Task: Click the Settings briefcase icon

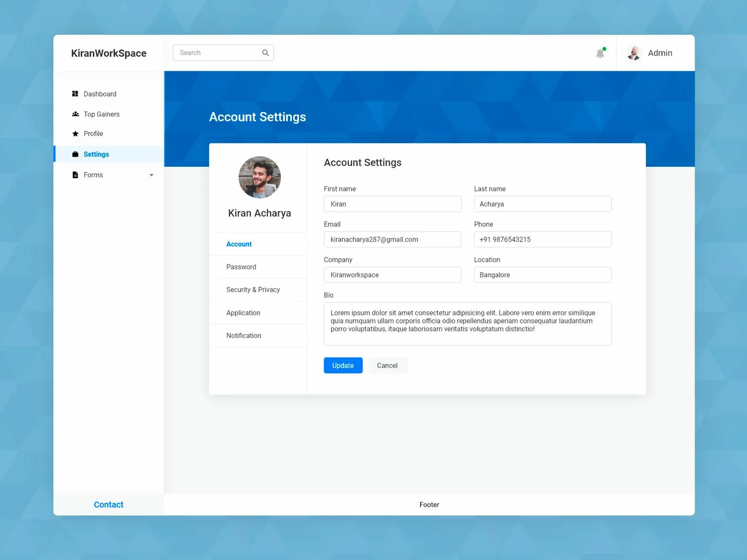Action: tap(75, 154)
